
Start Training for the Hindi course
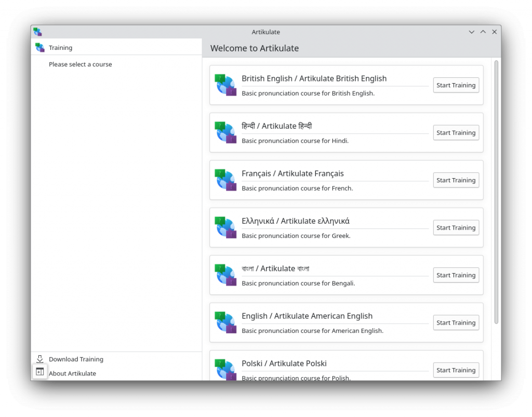point(456,132)
